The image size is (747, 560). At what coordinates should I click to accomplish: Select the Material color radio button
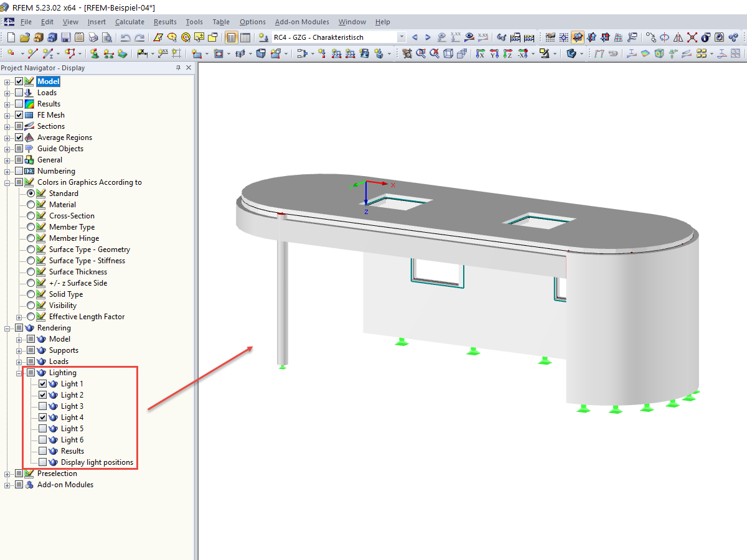(31, 205)
